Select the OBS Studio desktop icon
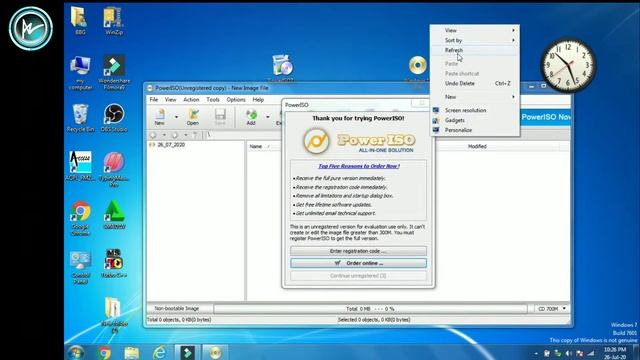 point(114,118)
